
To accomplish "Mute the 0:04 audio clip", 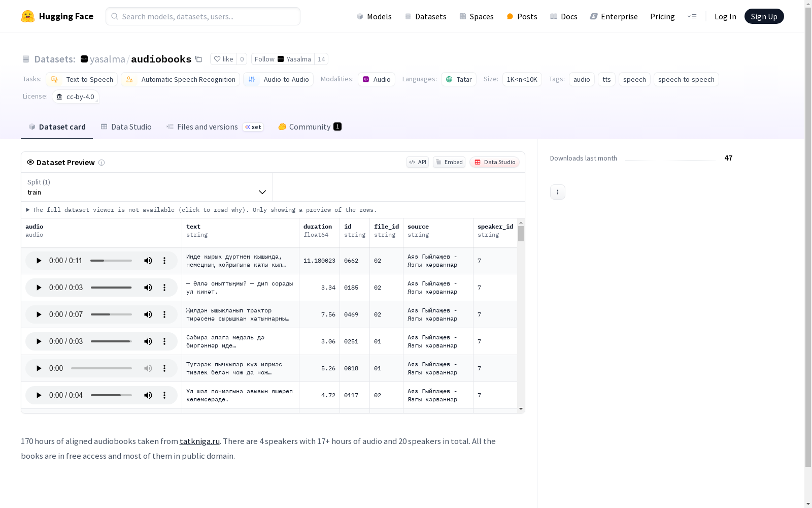I will tap(148, 395).
